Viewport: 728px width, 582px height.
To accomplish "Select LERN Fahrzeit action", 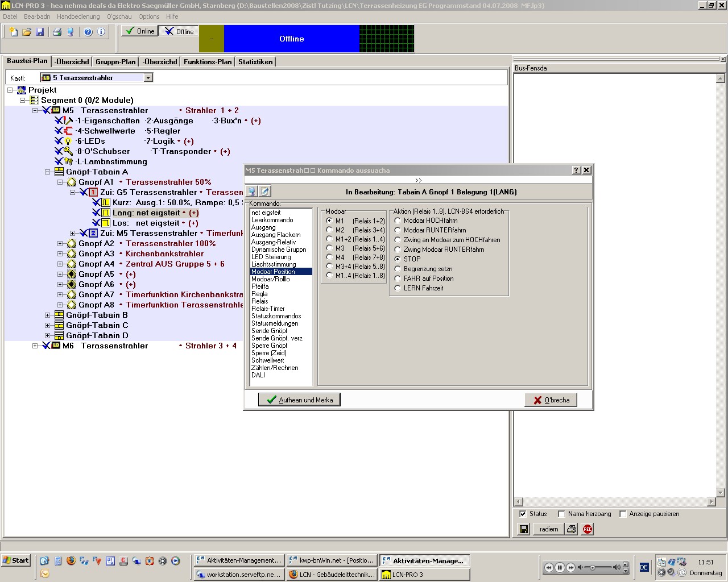I will (x=398, y=288).
